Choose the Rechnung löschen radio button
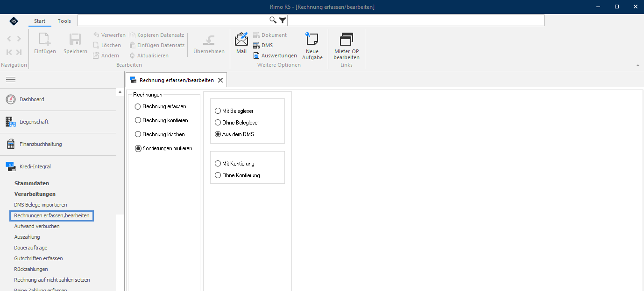The height and width of the screenshot is (291, 644). [138, 134]
